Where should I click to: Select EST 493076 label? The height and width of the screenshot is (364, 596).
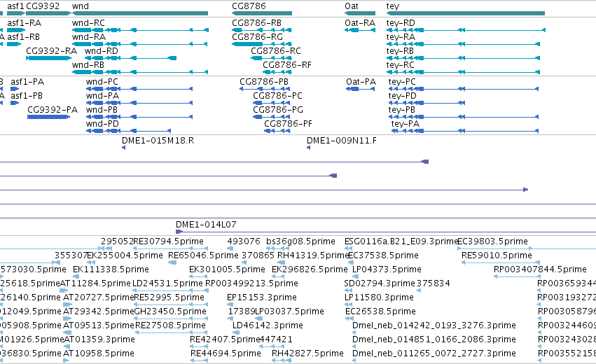tap(244, 241)
